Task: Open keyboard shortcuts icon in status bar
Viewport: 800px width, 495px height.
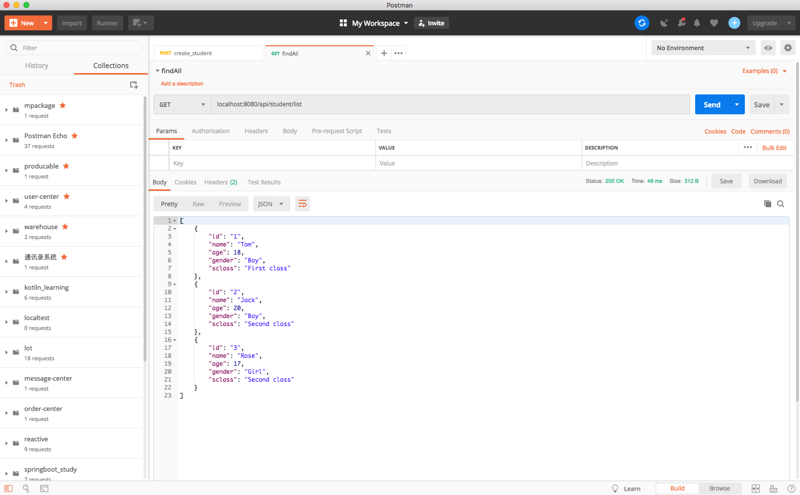Action: [x=773, y=488]
